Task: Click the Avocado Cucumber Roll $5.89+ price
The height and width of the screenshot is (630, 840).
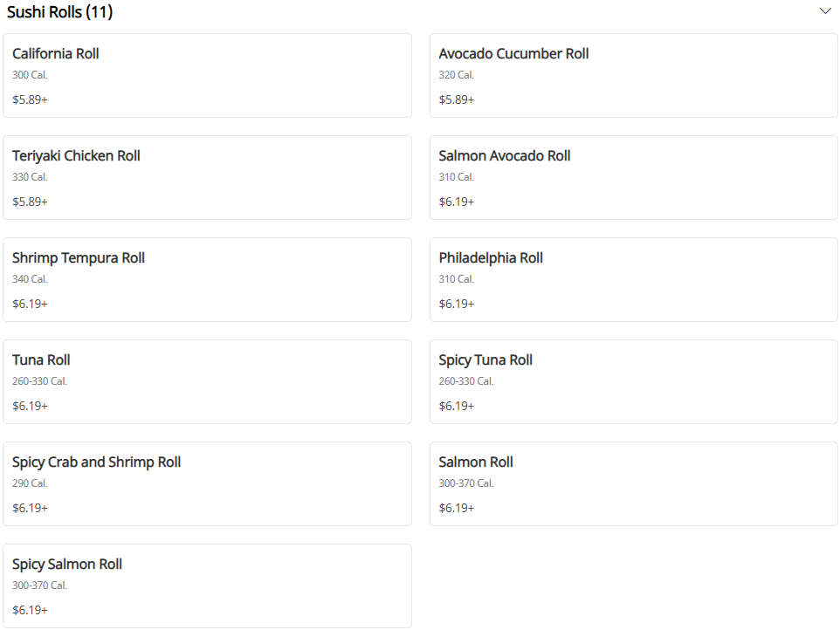Action: [x=456, y=99]
